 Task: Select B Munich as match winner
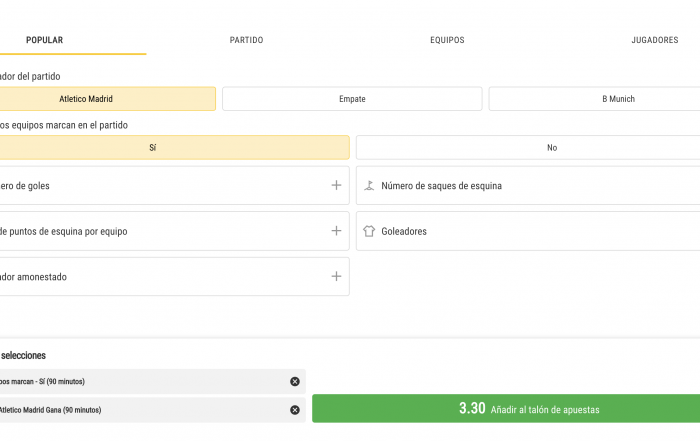pyautogui.click(x=595, y=99)
